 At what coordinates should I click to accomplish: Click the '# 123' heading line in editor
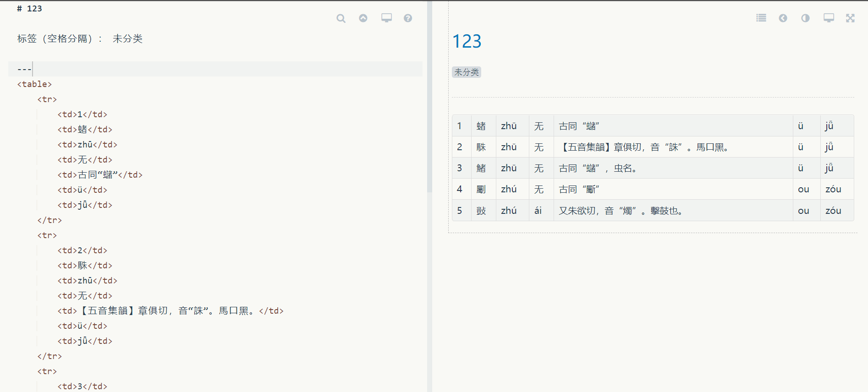pyautogui.click(x=29, y=9)
